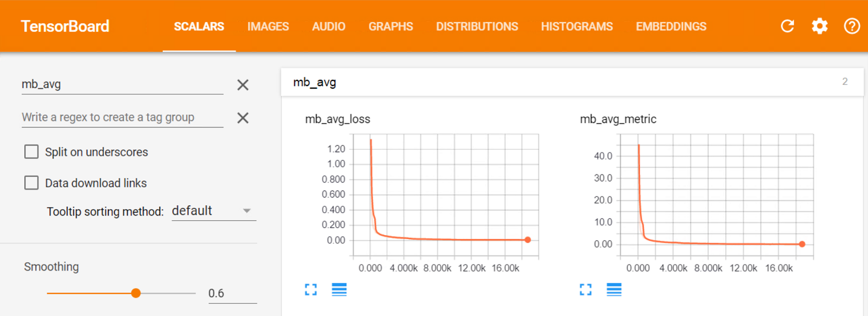Clear the tag group regex field
The height and width of the screenshot is (316, 868).
pos(243,118)
